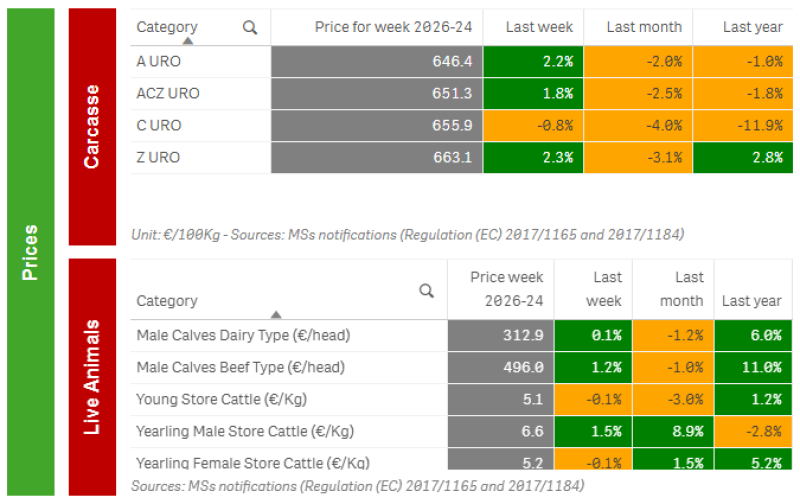Click the Last year header in Live Animals table

tap(752, 301)
